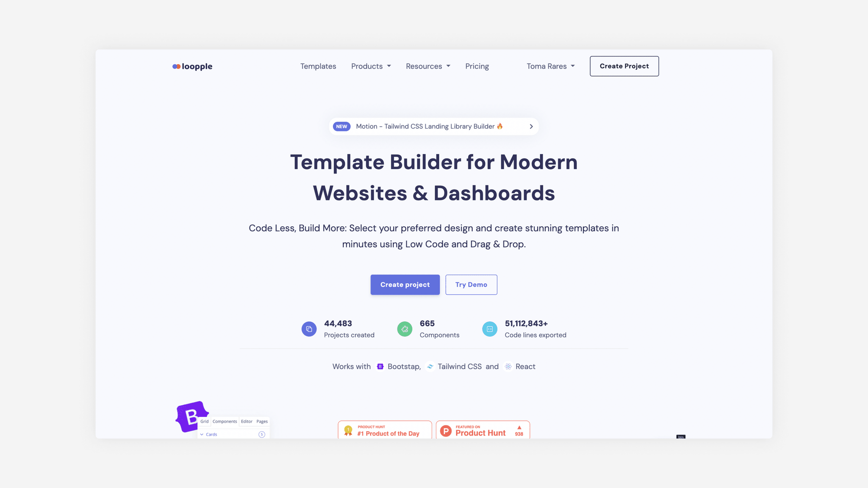Screen dimensions: 868x488
Task: Click the Product Hunt featured badge
Action: 483,429
